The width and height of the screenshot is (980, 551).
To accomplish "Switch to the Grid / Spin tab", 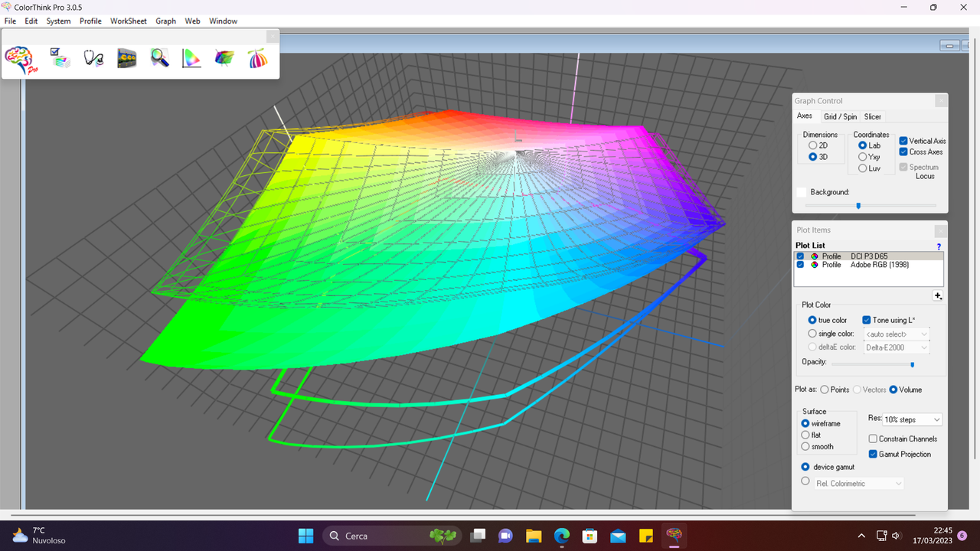I will point(840,116).
